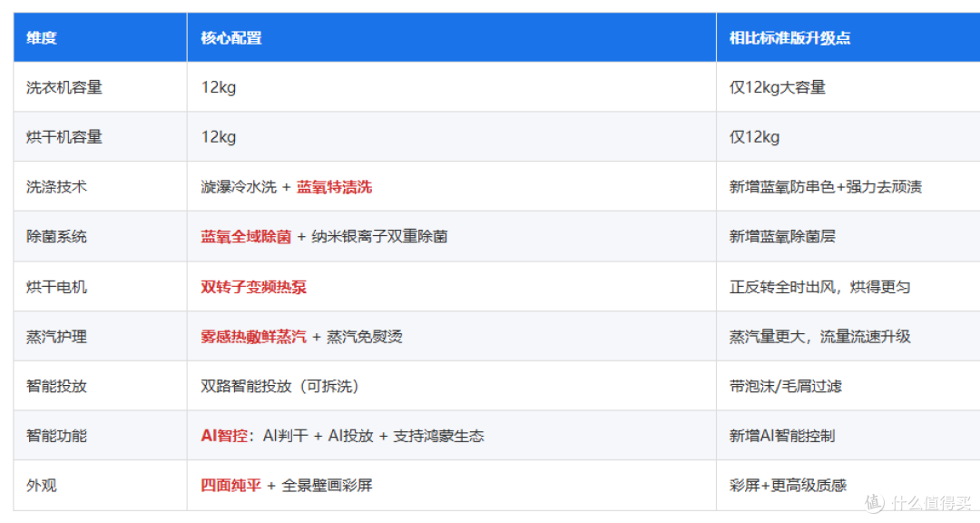980x523 pixels.
Task: Click the red 四面纯平 text
Action: [230, 485]
